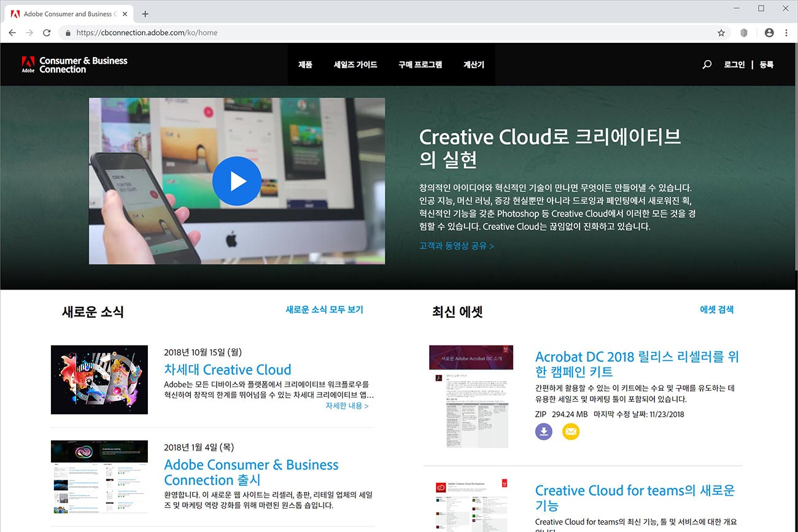
Task: Click the Creative Cloud for teams asset thumbnail
Action: point(471,504)
